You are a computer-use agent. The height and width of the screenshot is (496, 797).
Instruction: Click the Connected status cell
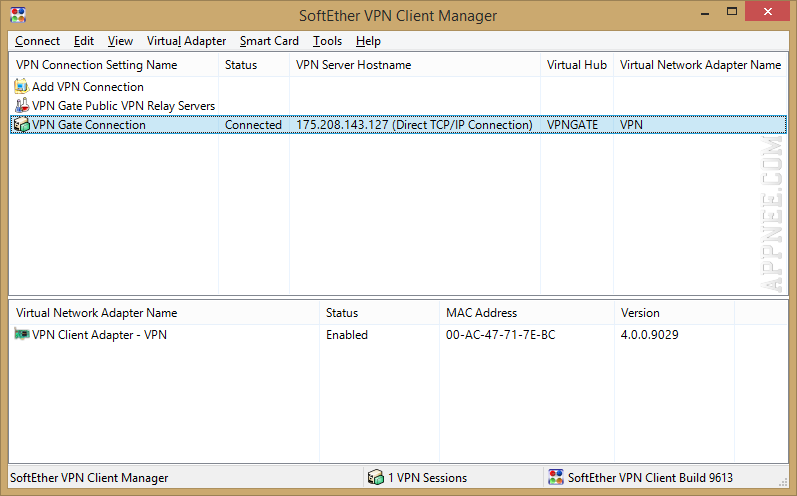tap(253, 125)
